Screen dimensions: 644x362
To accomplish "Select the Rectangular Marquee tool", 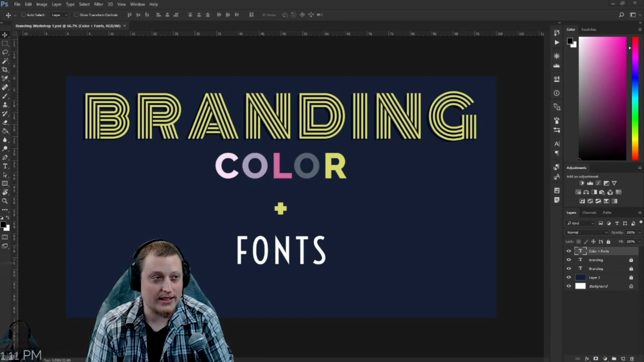I will coord(5,43).
